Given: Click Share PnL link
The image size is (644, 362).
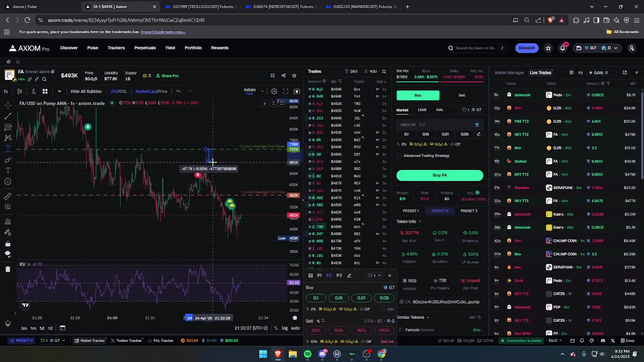Looking at the screenshot, I should 168,76.
